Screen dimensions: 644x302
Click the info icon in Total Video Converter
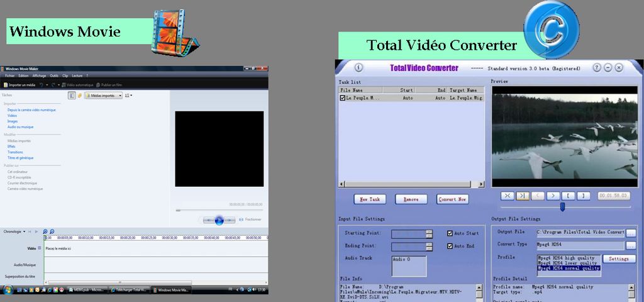[x=358, y=67]
